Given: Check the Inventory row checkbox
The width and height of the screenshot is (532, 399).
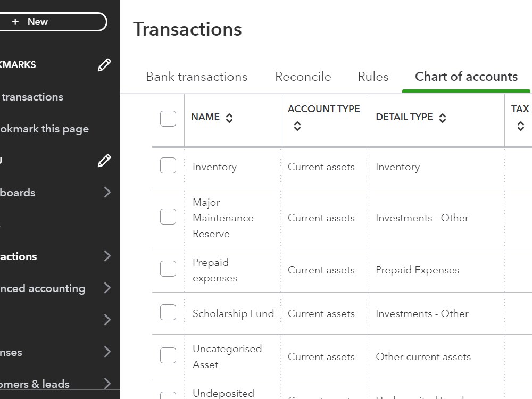Looking at the screenshot, I should pyautogui.click(x=168, y=165).
